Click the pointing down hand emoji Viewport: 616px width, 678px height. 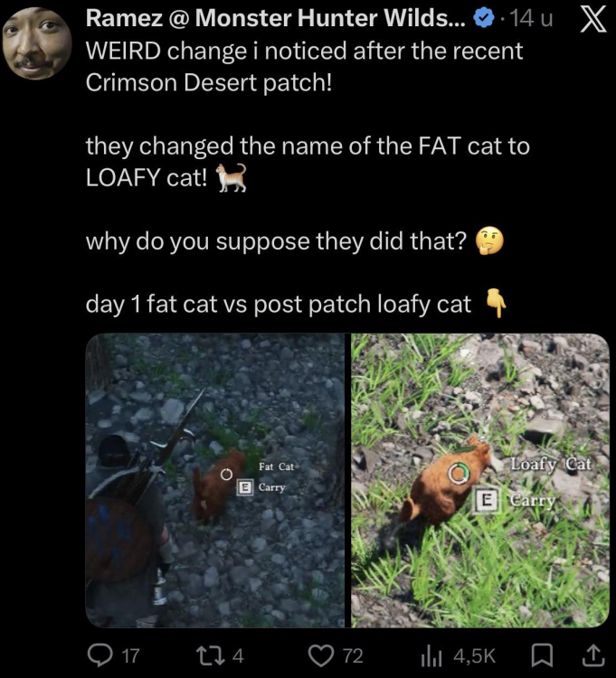coord(497,303)
